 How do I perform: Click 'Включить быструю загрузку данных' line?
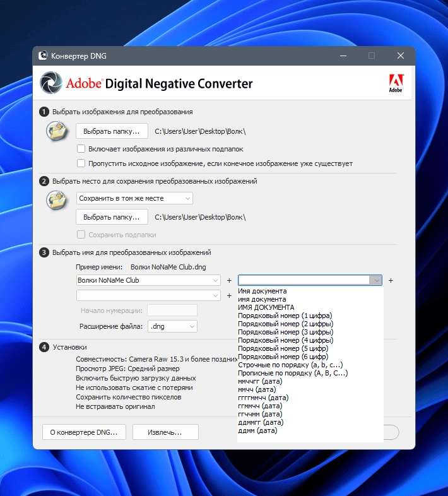tap(136, 378)
